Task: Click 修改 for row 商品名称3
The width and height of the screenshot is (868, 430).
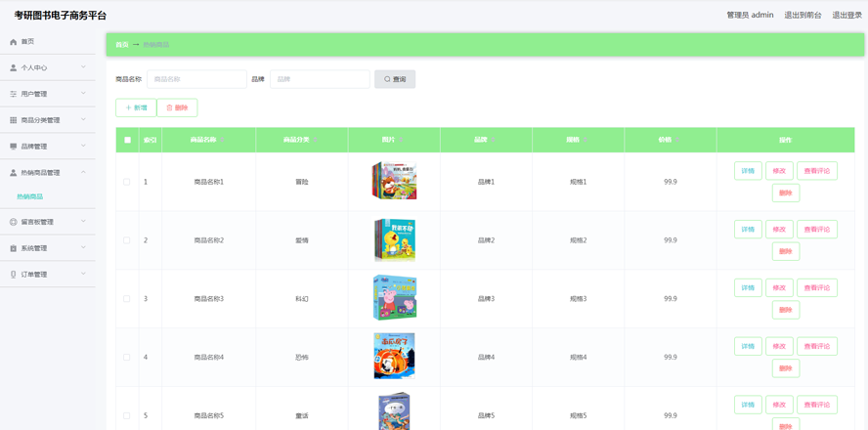Action: pos(779,287)
